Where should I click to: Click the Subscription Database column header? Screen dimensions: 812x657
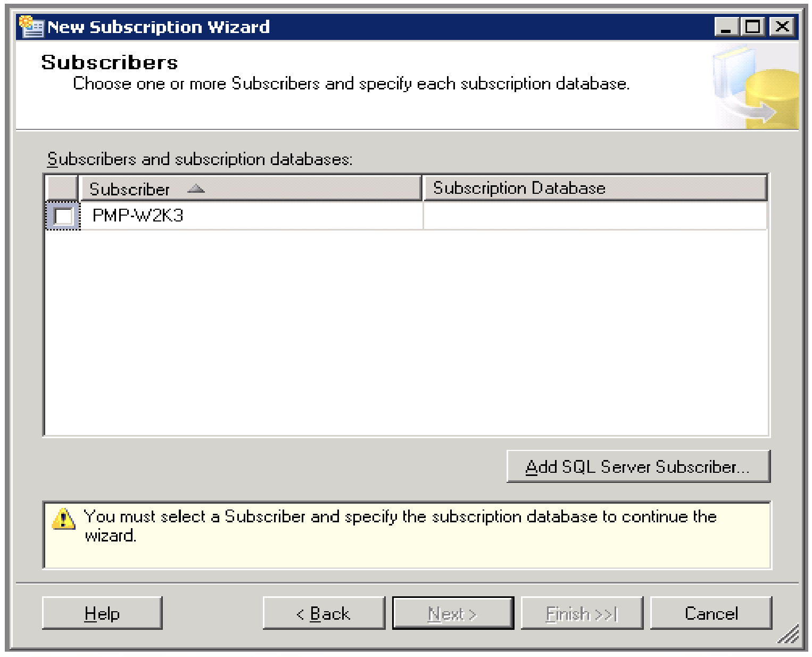click(595, 188)
